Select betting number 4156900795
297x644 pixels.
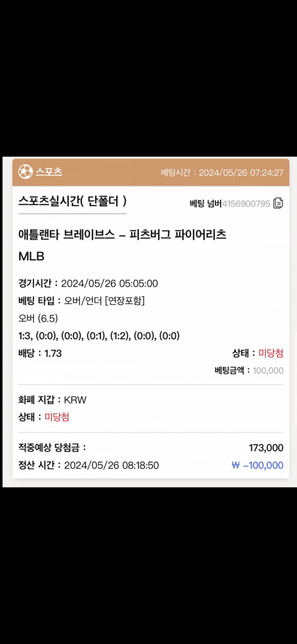(x=246, y=203)
